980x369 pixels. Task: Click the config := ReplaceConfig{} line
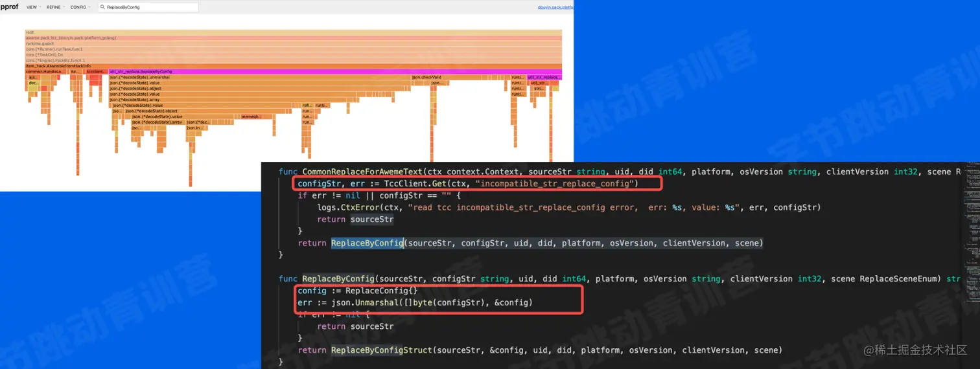pos(358,291)
